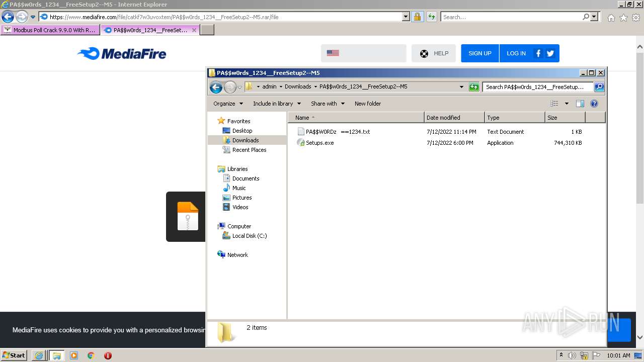Select Desktop in Favorites

tap(242, 131)
